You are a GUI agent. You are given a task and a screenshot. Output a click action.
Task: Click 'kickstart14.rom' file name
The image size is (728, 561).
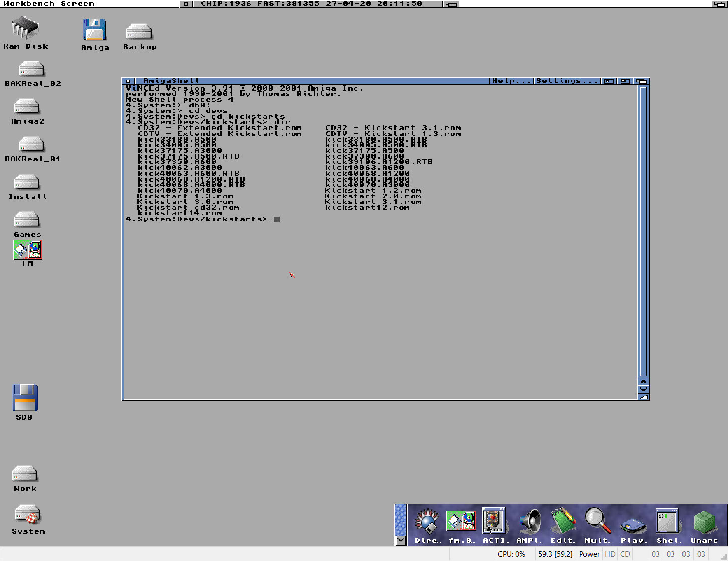(x=179, y=213)
